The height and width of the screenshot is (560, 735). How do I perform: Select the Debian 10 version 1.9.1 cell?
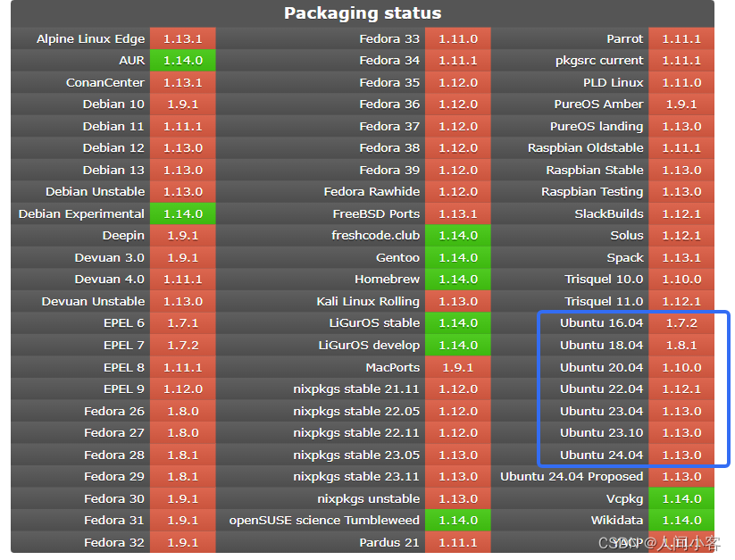(x=183, y=104)
